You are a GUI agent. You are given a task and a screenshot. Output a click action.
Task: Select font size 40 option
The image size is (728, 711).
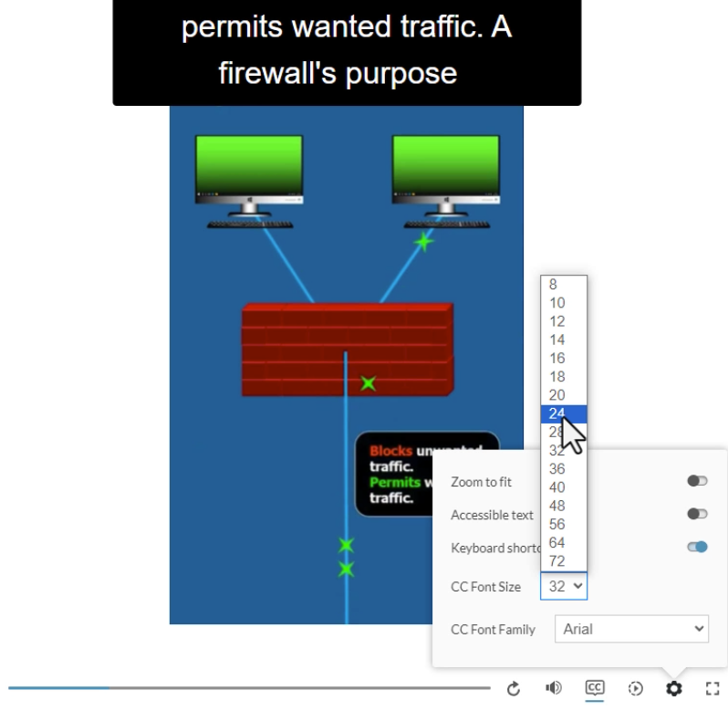click(x=557, y=487)
